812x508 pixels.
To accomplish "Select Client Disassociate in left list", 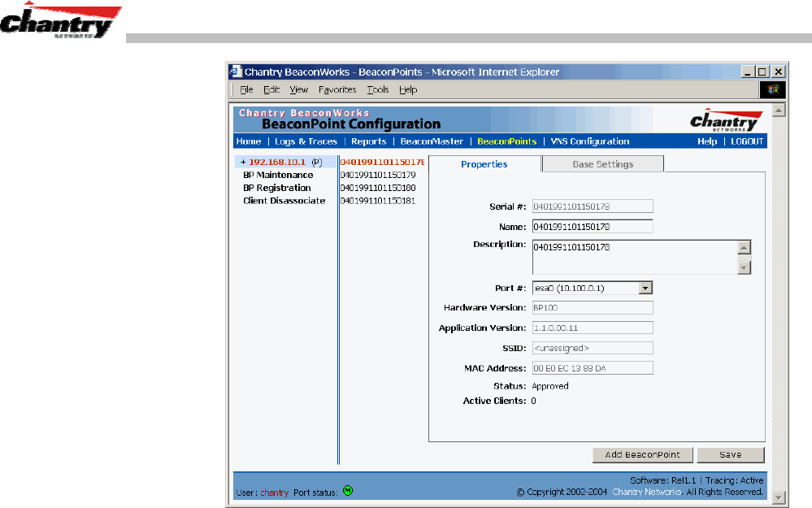I will coord(284,201).
